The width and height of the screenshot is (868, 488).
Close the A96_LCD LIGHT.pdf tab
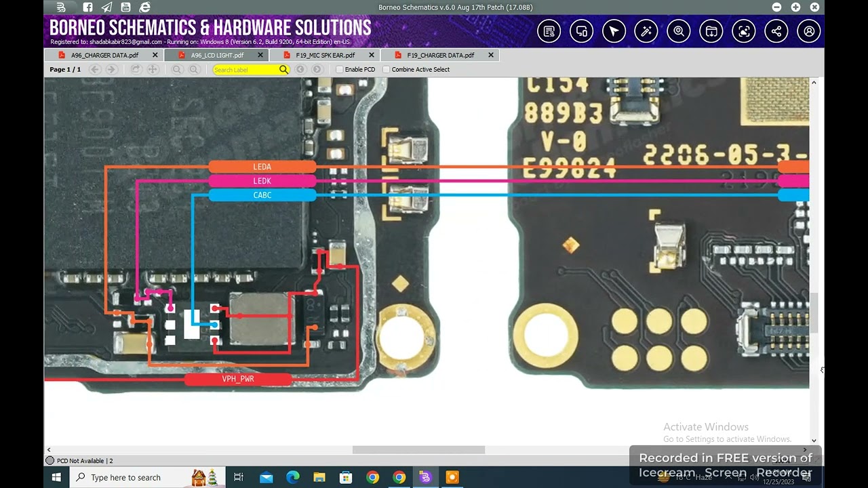coord(260,55)
